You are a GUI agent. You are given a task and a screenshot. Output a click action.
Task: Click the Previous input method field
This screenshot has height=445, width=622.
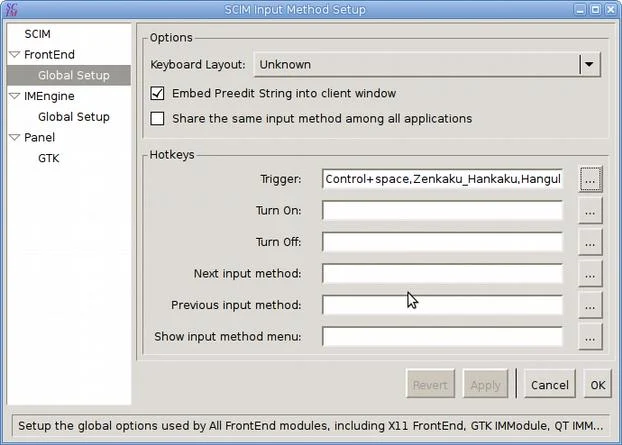(442, 305)
